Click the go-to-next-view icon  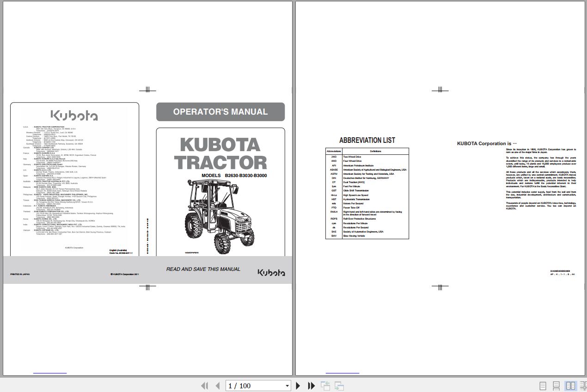339,386
